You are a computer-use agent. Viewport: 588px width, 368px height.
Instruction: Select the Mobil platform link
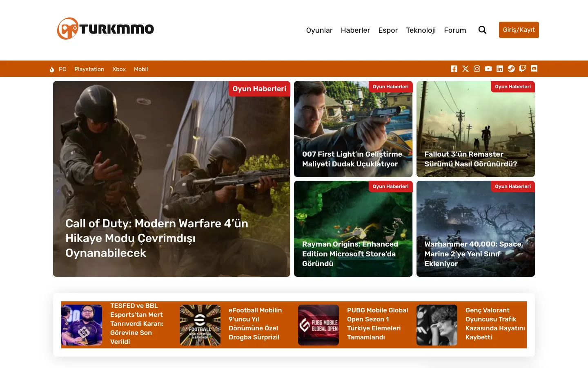(x=141, y=69)
